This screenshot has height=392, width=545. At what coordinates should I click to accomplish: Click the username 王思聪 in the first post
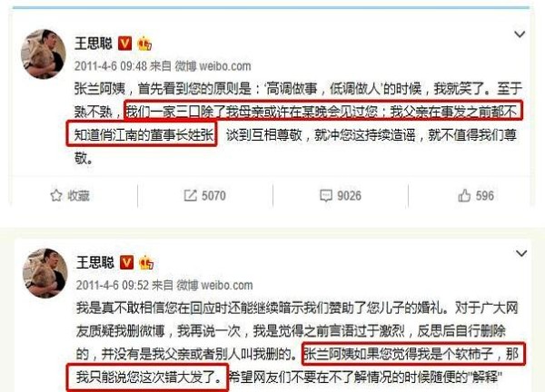pyautogui.click(x=94, y=44)
